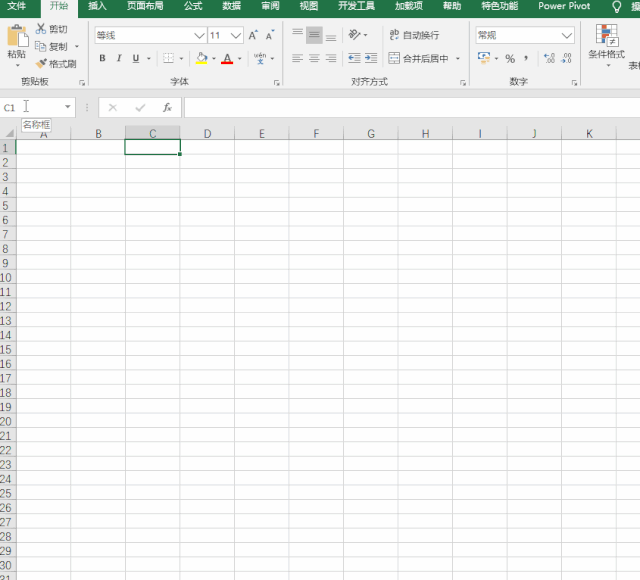The height and width of the screenshot is (580, 640).
Task: Open Clipboard pane launcher (剪贴板)
Action: pyautogui.click(x=82, y=83)
